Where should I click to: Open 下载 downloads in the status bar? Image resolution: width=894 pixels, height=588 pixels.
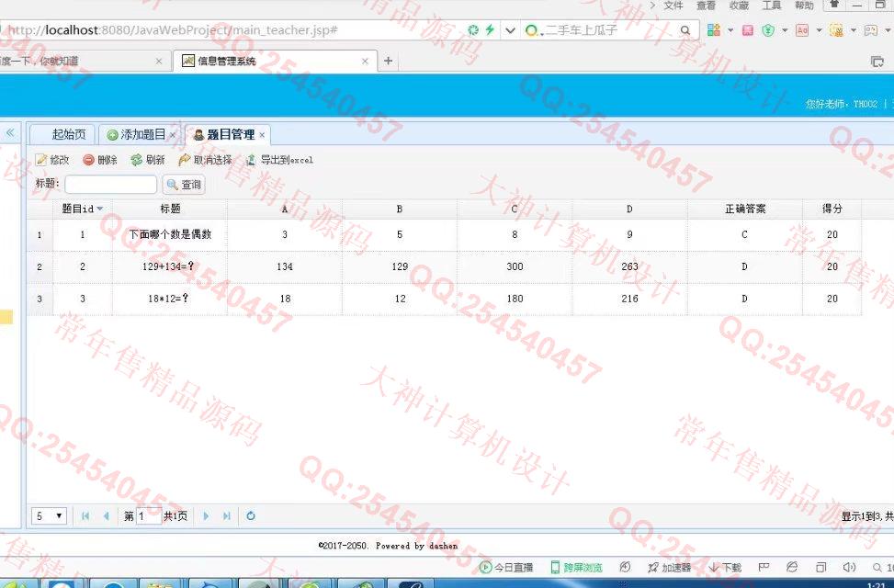(x=725, y=568)
